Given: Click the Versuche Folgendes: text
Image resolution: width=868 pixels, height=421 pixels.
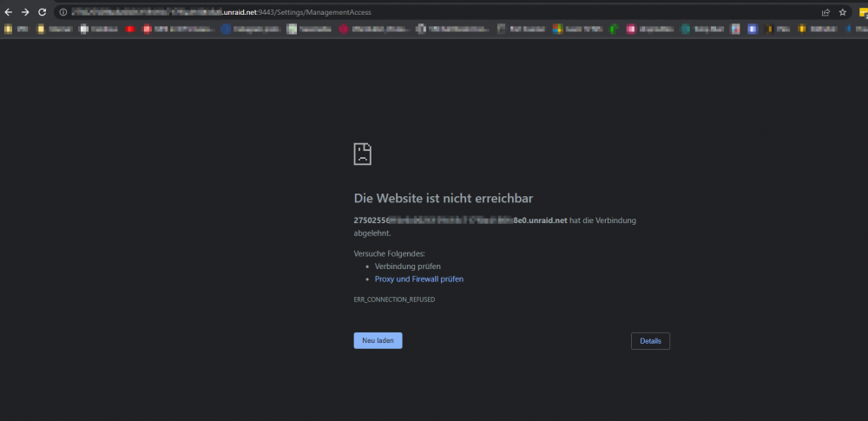Looking at the screenshot, I should tap(389, 253).
